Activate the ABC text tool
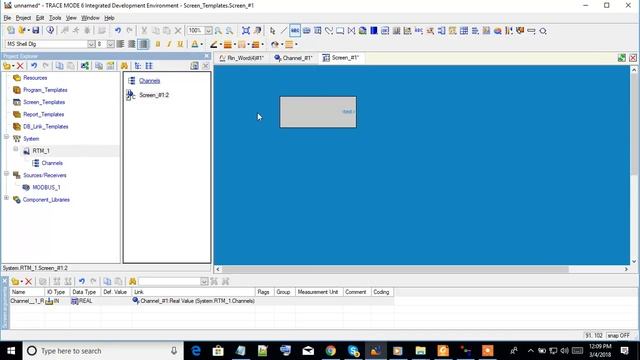 [x=295, y=31]
